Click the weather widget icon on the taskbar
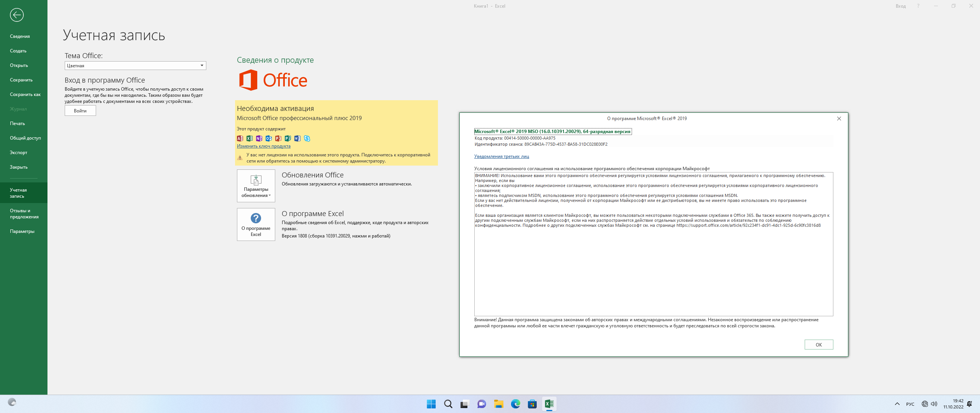This screenshot has width=980, height=413. click(x=12, y=402)
